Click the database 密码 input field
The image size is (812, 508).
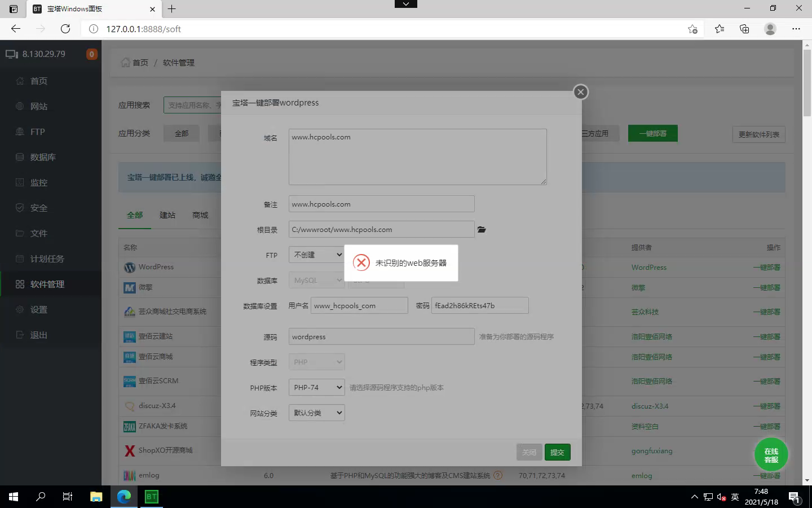pyautogui.click(x=480, y=305)
